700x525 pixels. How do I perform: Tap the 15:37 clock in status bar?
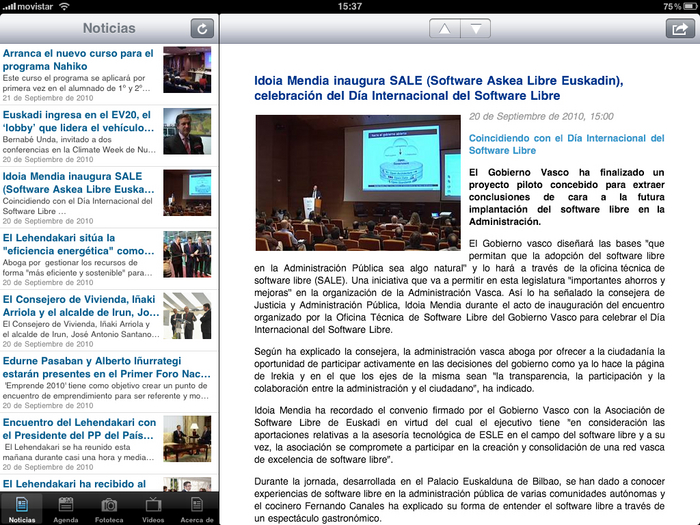pyautogui.click(x=350, y=6)
